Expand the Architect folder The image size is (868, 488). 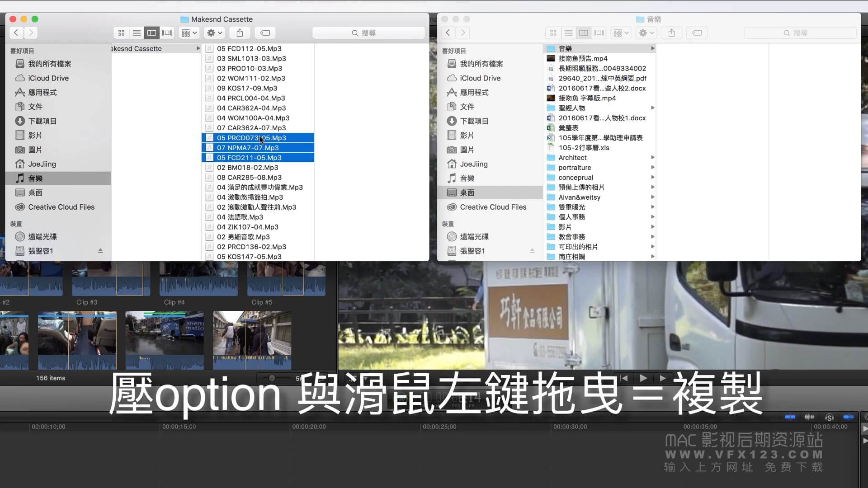pyautogui.click(x=652, y=158)
